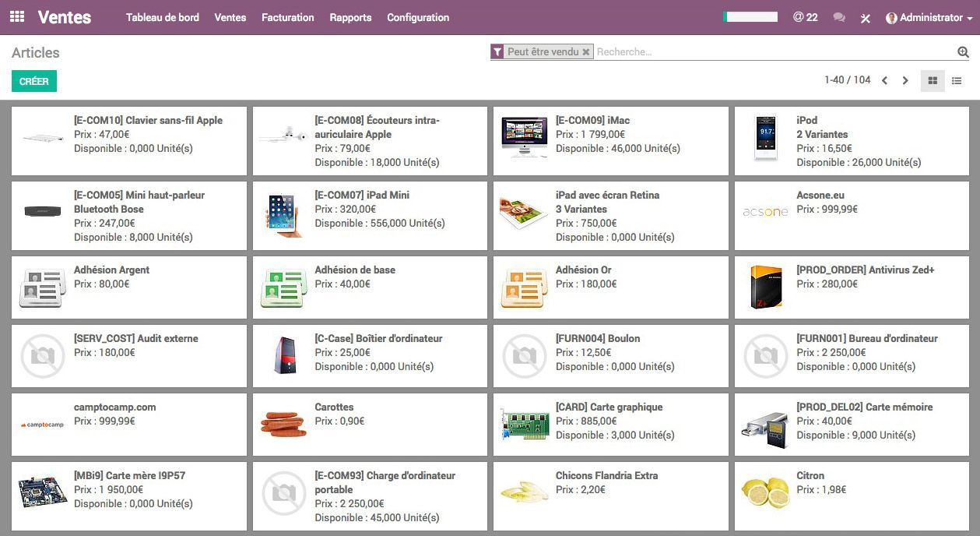This screenshot has width=980, height=536.
Task: Click the Ventes app title
Action: 65,17
